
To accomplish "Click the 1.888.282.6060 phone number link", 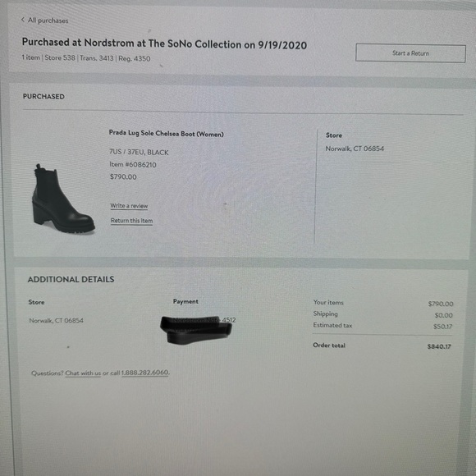I will 144,373.
